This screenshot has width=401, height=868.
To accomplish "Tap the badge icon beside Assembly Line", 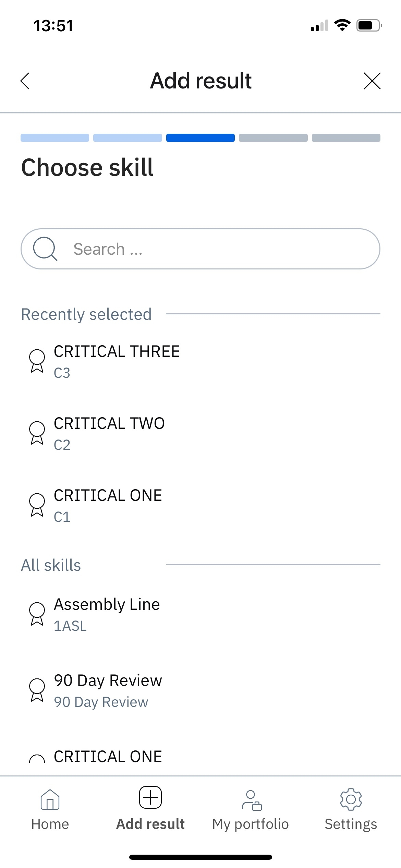I will (37, 614).
